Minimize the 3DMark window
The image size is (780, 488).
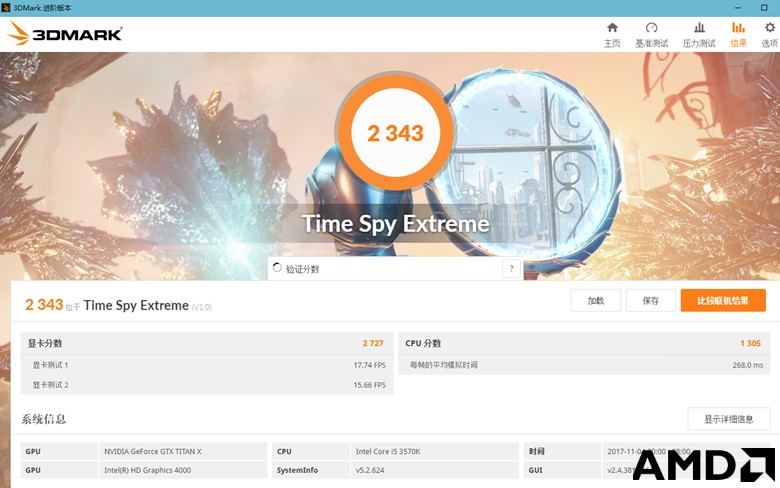point(738,8)
